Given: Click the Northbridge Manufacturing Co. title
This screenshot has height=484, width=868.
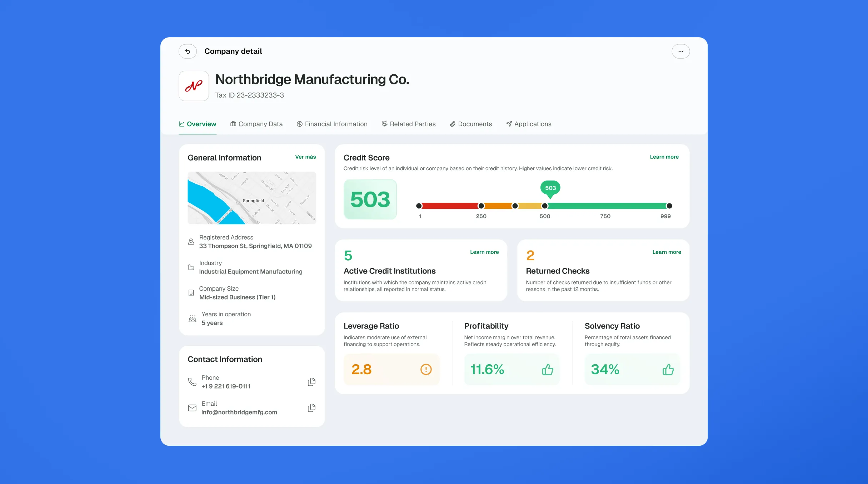Looking at the screenshot, I should [312, 79].
